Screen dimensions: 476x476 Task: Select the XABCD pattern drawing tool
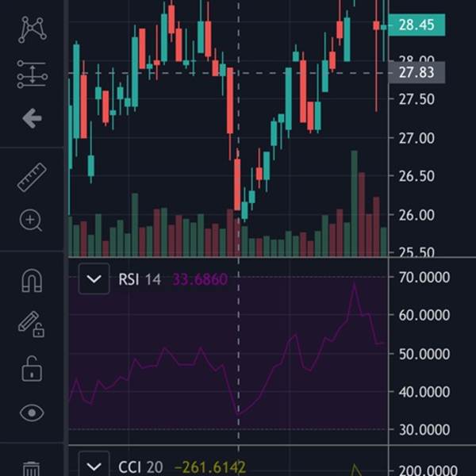tap(33, 29)
